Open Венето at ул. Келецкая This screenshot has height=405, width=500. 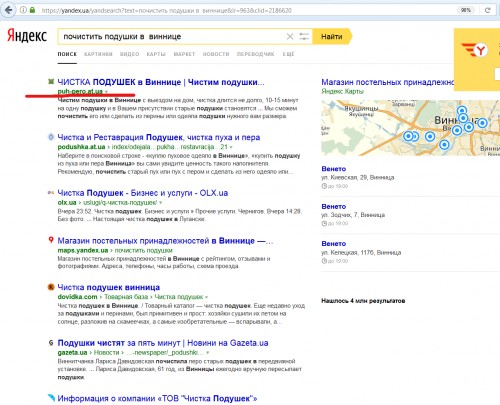click(334, 244)
